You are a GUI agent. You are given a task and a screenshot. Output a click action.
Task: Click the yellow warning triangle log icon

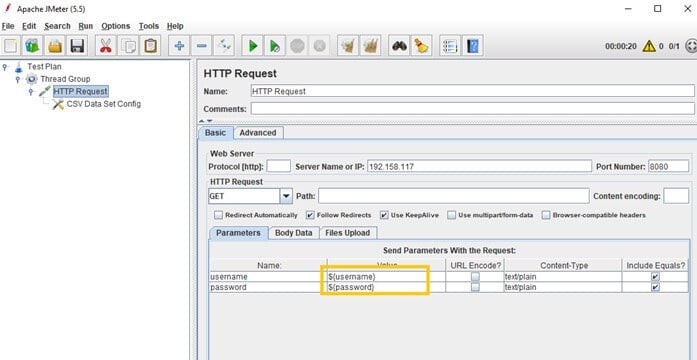(x=649, y=46)
